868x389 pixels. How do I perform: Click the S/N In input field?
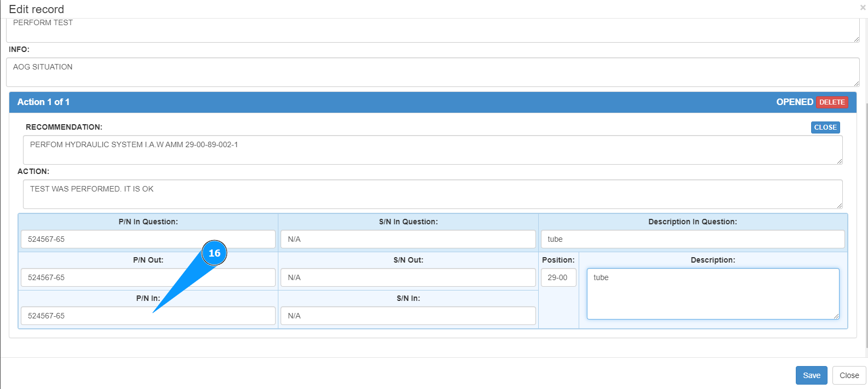coord(408,316)
